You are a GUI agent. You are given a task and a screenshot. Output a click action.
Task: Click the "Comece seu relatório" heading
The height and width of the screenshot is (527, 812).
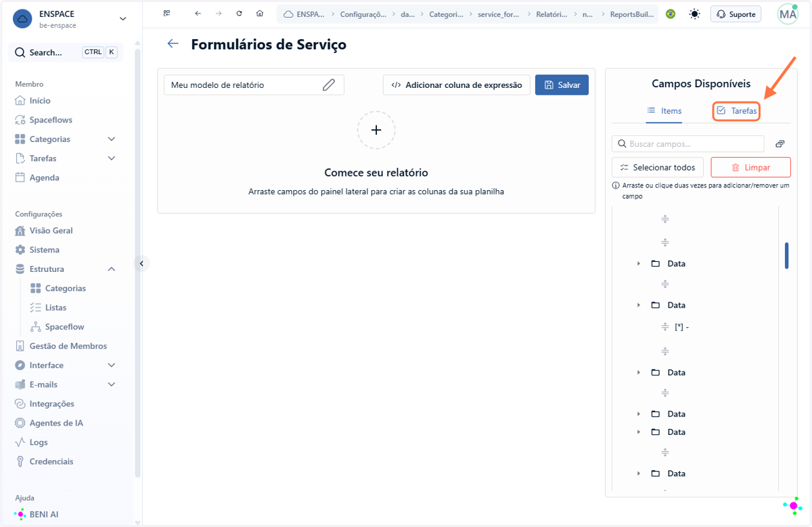click(376, 173)
